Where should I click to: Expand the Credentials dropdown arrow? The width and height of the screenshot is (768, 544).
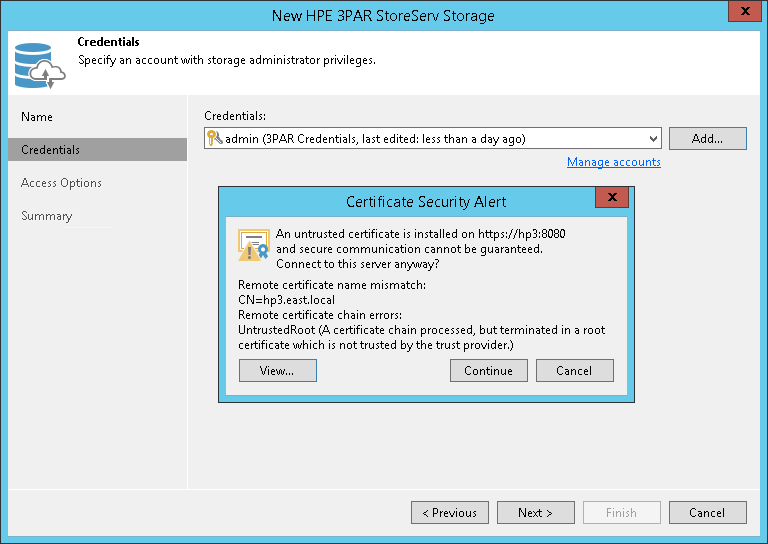[x=653, y=139]
